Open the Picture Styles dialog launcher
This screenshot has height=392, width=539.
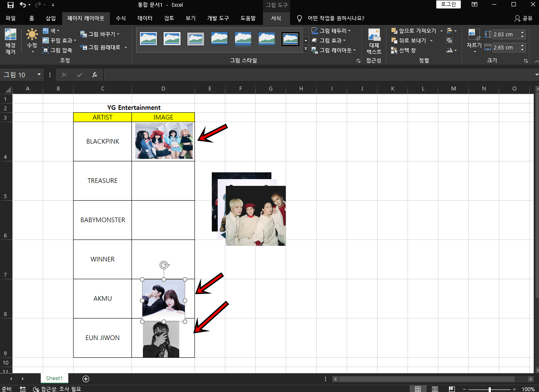tap(358, 61)
